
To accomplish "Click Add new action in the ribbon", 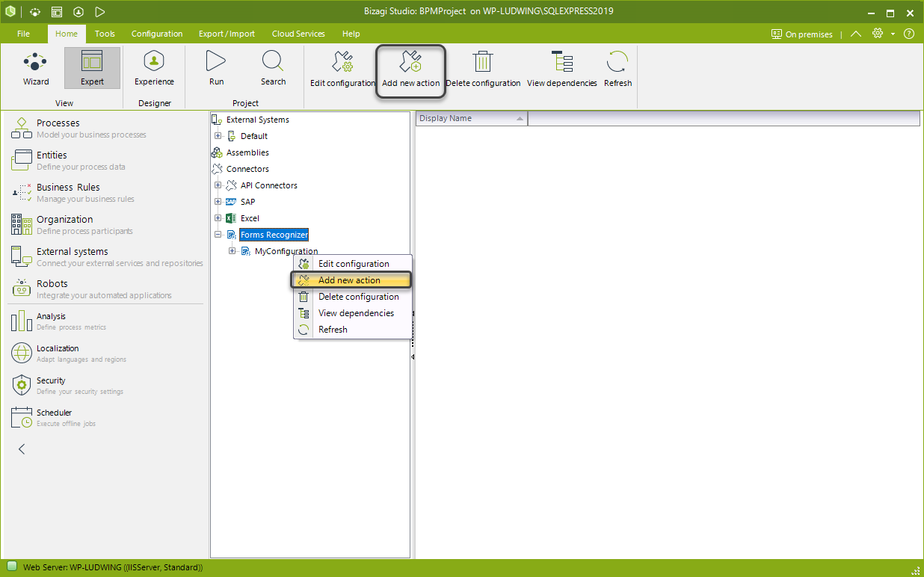I will [x=410, y=70].
